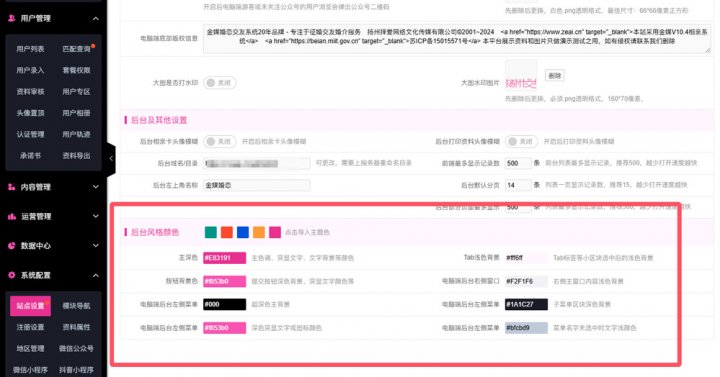
Task: Click the 删除 button beside watermark image
Action: (x=555, y=75)
